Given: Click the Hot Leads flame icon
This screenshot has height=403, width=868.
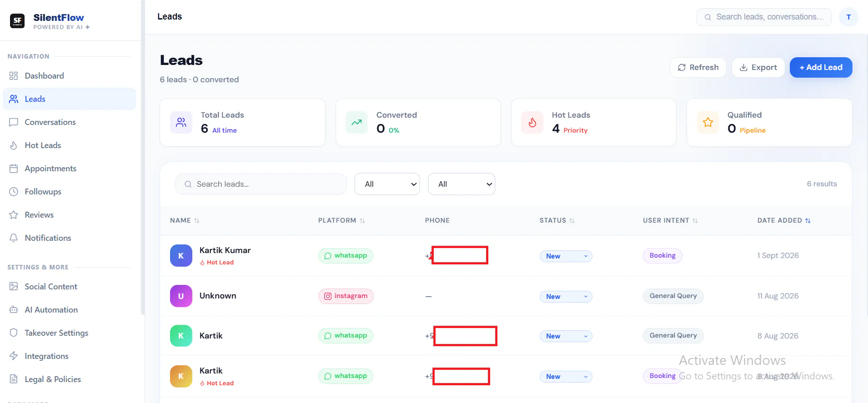Looking at the screenshot, I should [532, 123].
